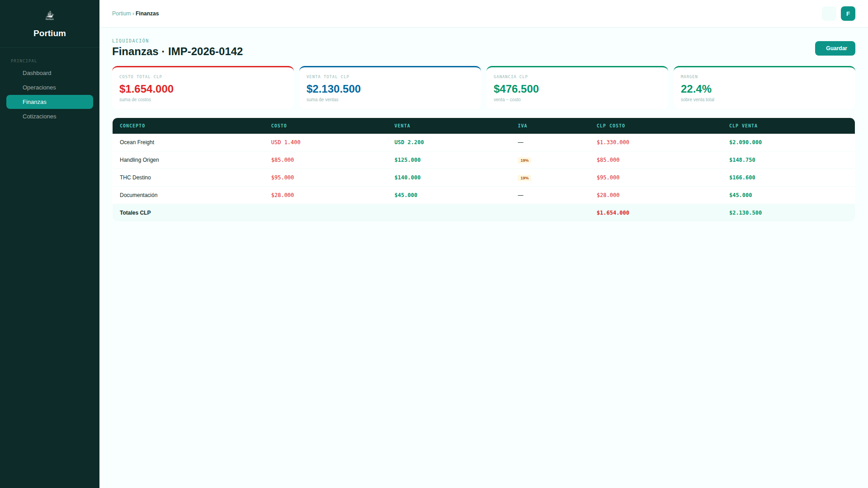868x488 pixels.
Task: Click the CLP VENTA column header
Action: point(743,126)
